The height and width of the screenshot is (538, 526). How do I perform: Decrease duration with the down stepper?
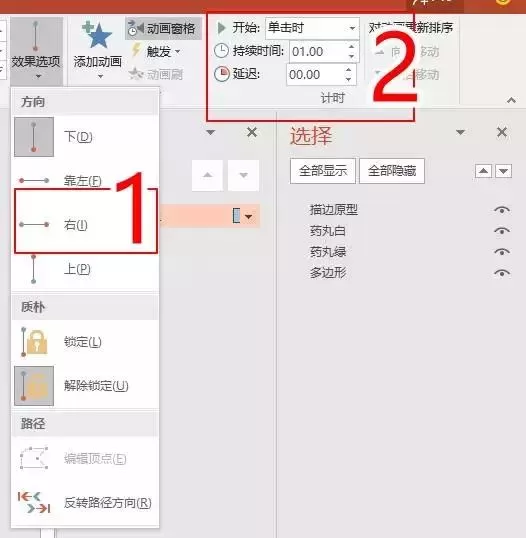tap(351, 56)
